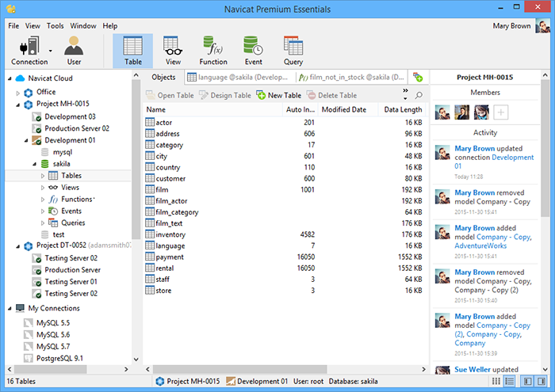The width and height of the screenshot is (555, 392).
Task: Sort by the Data Length column header
Action: (x=403, y=109)
